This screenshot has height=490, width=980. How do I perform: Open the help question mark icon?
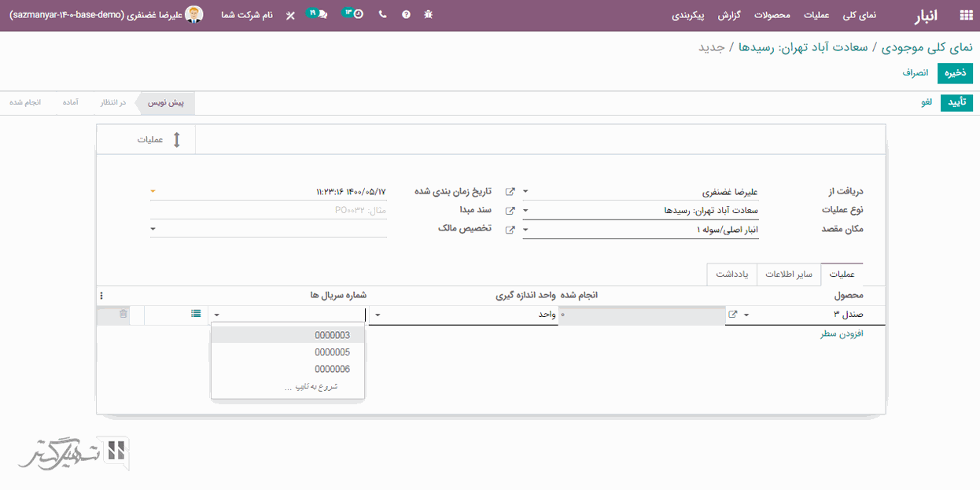pos(406,15)
